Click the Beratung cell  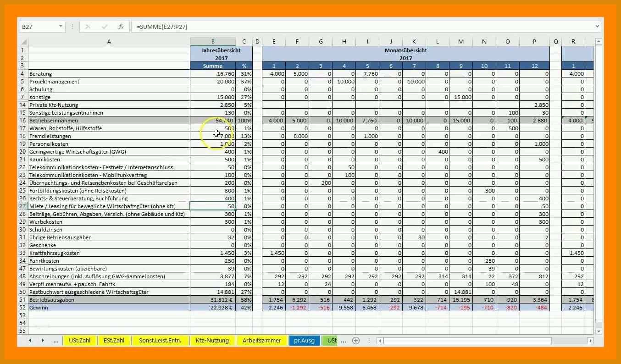tap(109, 74)
